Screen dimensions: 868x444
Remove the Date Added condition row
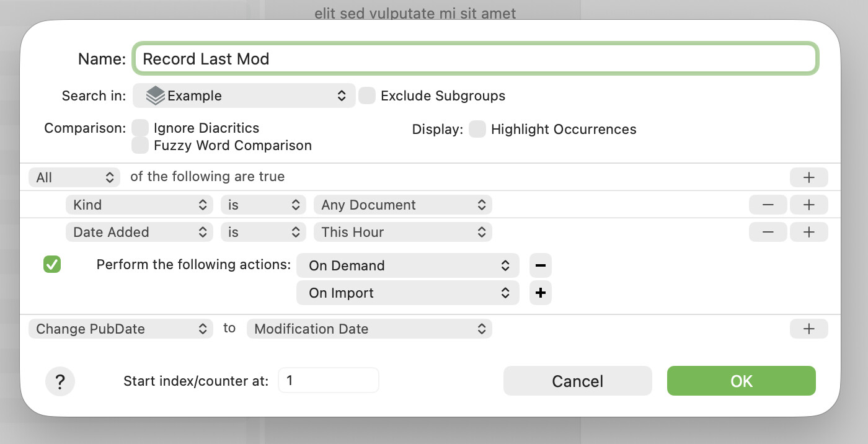point(768,232)
